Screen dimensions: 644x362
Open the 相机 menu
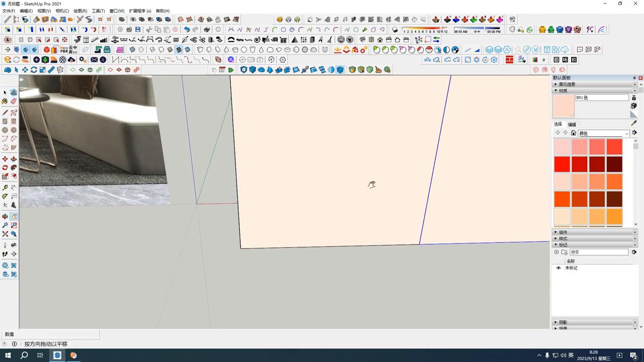tap(61, 11)
